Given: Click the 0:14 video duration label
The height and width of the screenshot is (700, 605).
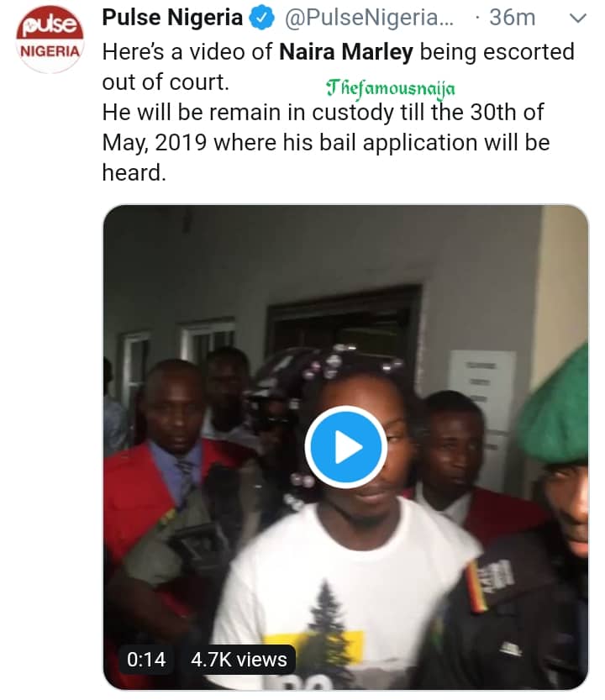Looking at the screenshot, I should (x=147, y=659).
